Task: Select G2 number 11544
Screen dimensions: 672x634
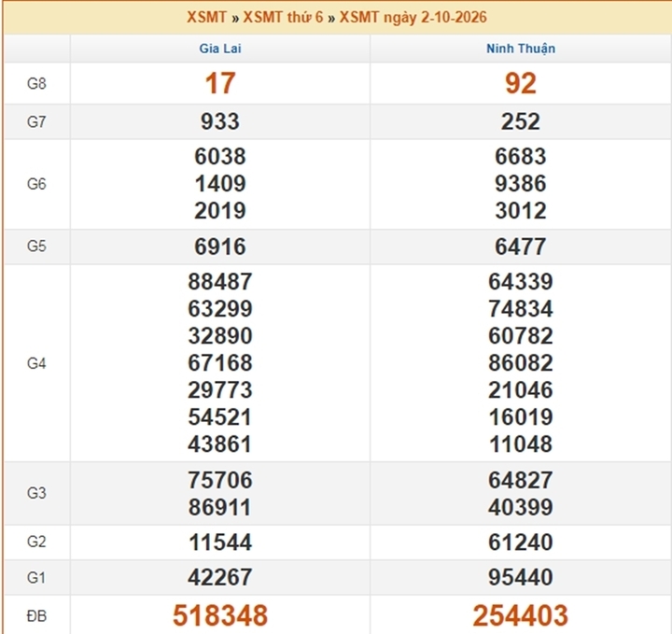Action: 220,542
